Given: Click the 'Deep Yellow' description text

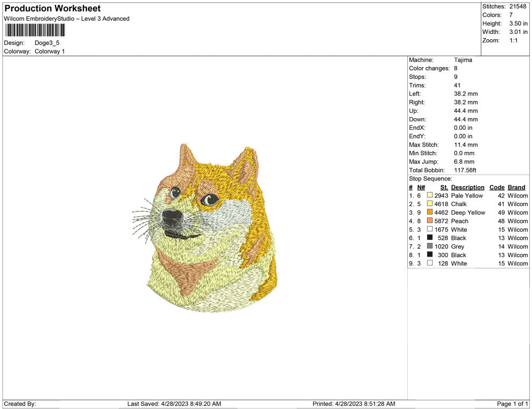Looking at the screenshot, I should tap(468, 213).
